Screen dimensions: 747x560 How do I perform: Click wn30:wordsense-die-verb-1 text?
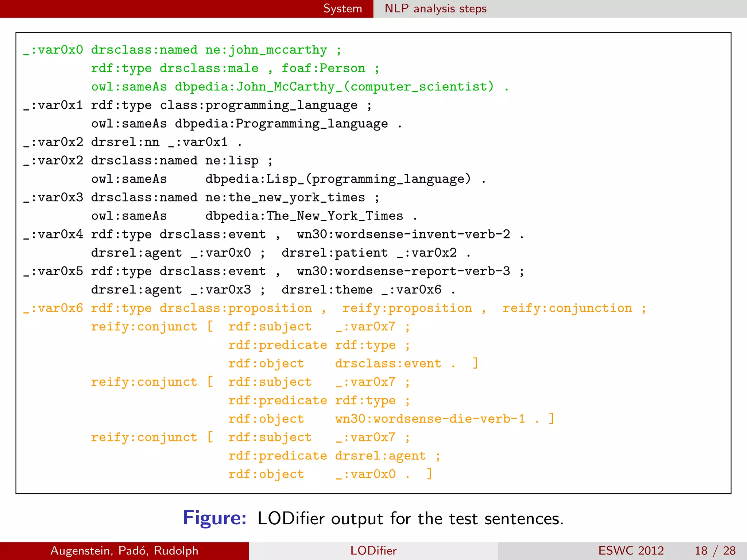click(430, 419)
